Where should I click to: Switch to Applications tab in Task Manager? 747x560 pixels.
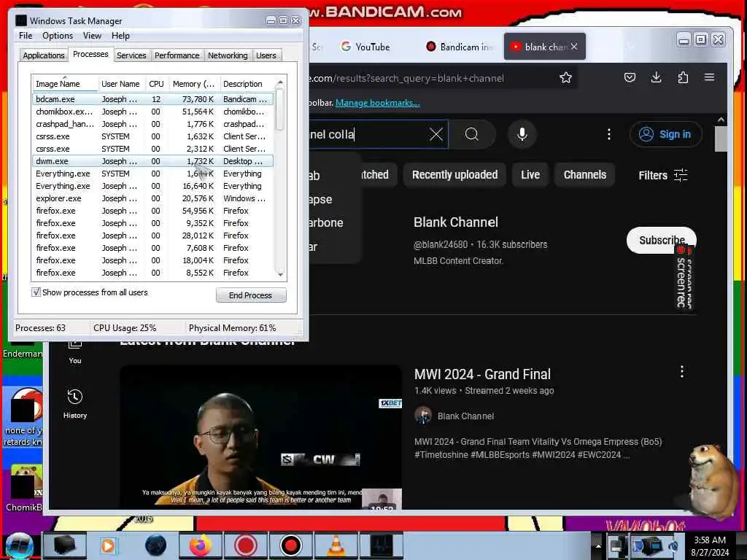pos(43,55)
